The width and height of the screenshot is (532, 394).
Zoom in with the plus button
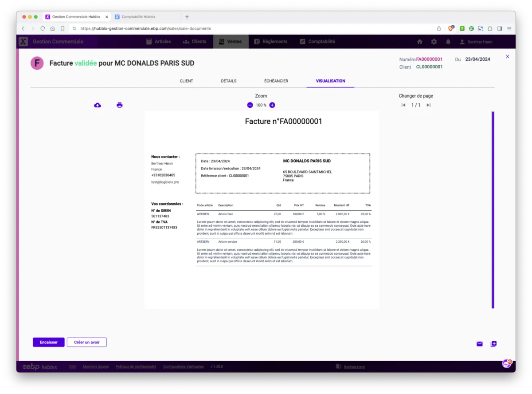[272, 105]
